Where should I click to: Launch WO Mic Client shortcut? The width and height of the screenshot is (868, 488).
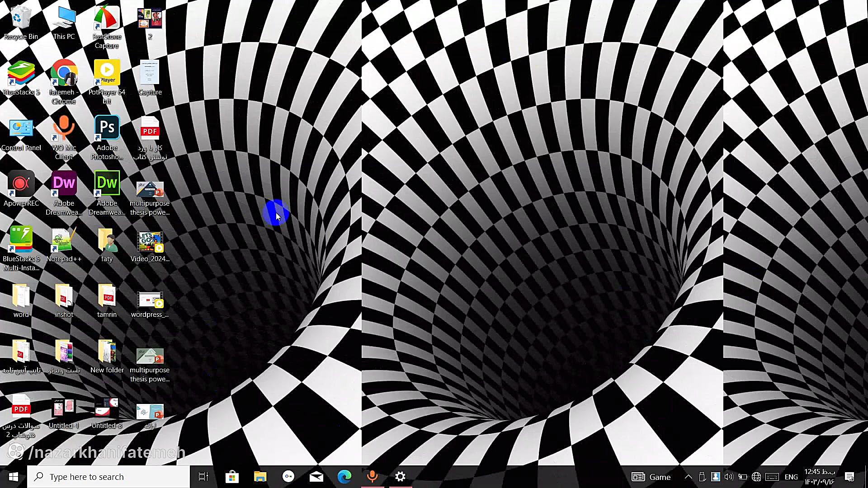point(64,138)
